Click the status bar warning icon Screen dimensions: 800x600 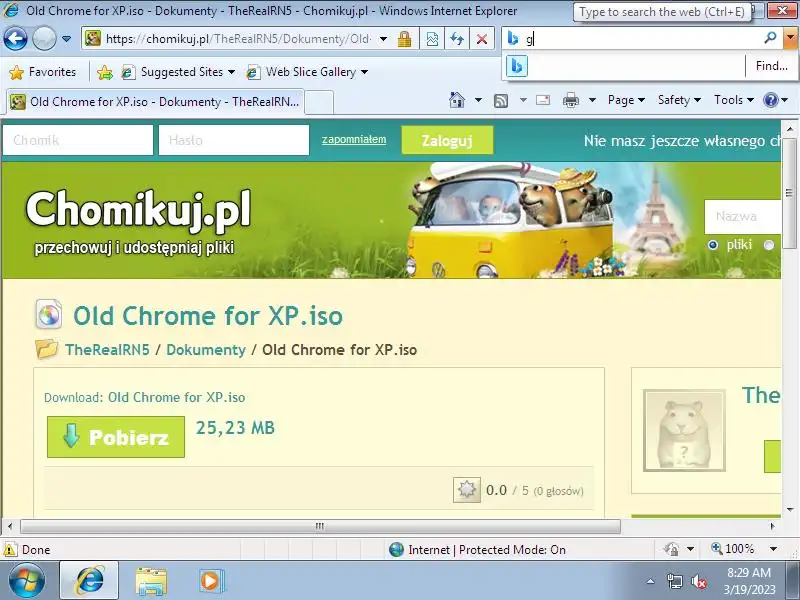click(9, 549)
